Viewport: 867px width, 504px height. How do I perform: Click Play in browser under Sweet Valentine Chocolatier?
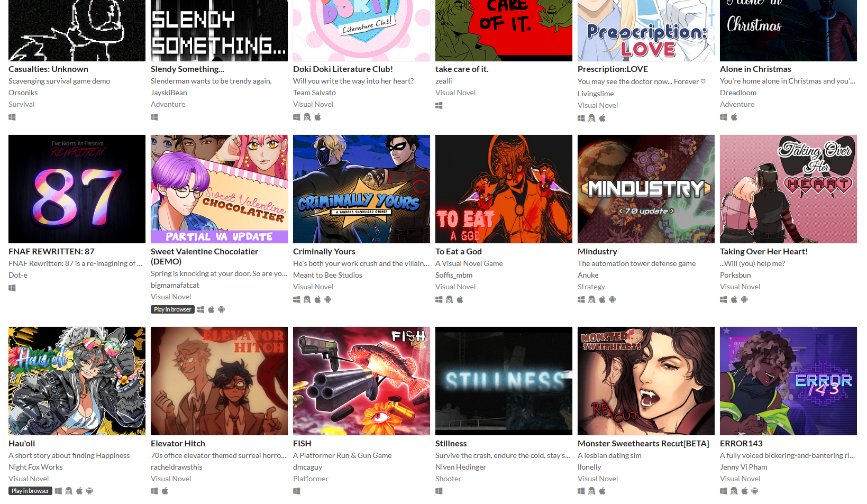(172, 309)
